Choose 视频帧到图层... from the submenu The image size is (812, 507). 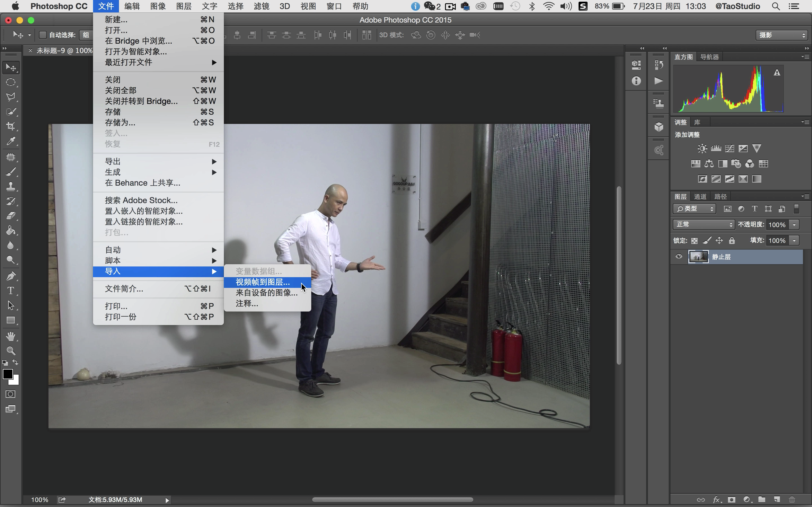pos(262,282)
